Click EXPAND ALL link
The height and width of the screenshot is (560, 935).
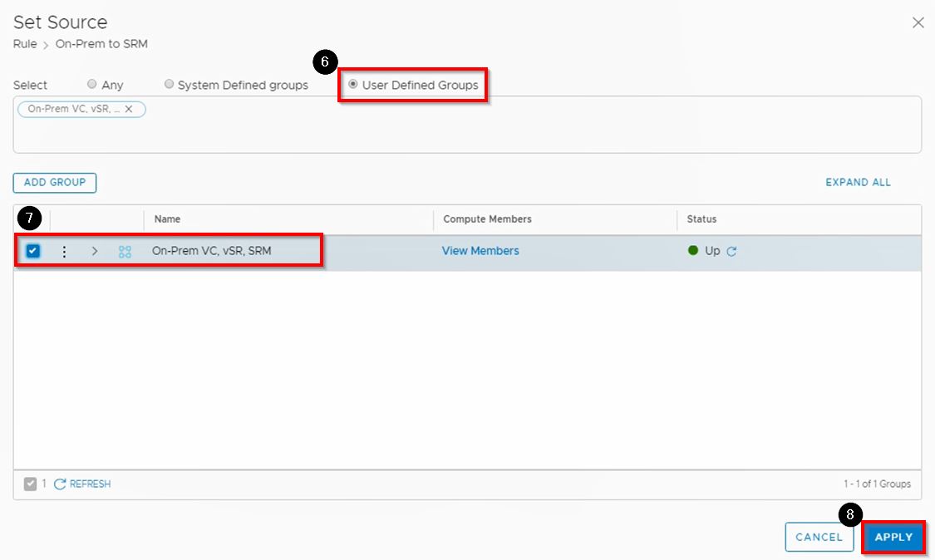tap(858, 183)
